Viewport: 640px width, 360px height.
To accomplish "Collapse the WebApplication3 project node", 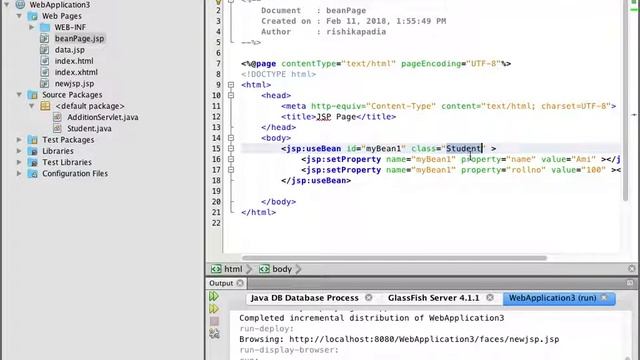I will point(7,5).
